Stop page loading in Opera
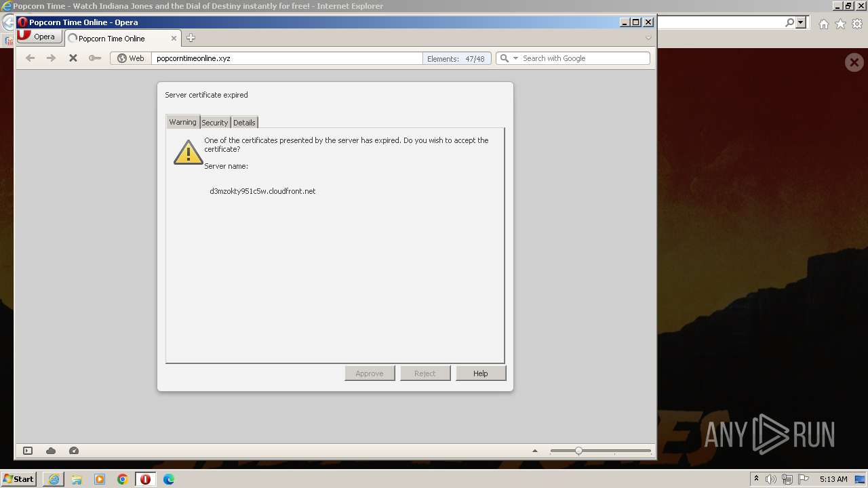Screen dimensions: 868x488 tap(73, 58)
